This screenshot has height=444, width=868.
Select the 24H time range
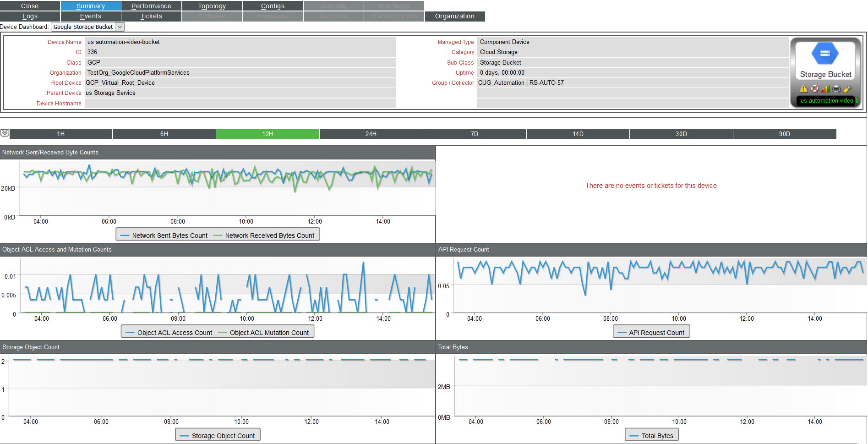371,133
